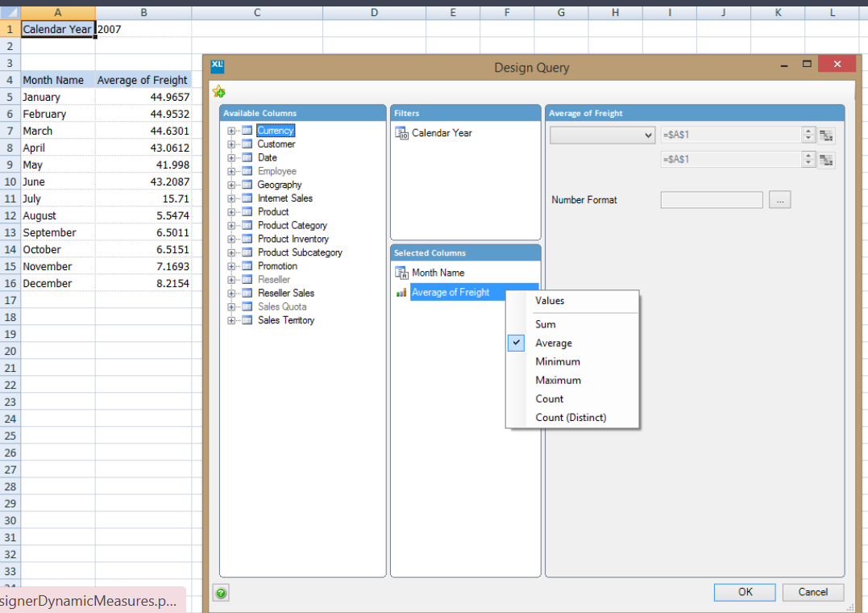Image resolution: width=868 pixels, height=613 pixels.
Task: Click the Number Format input field
Action: click(x=711, y=199)
